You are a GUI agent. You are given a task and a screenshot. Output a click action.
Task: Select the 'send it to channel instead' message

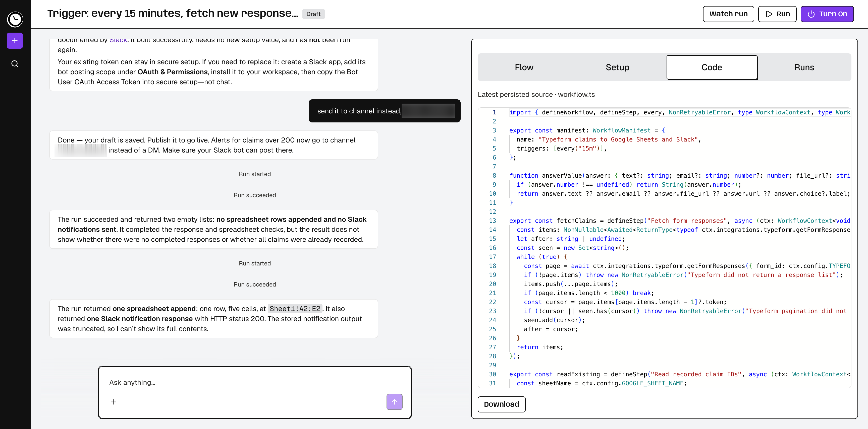tap(385, 111)
